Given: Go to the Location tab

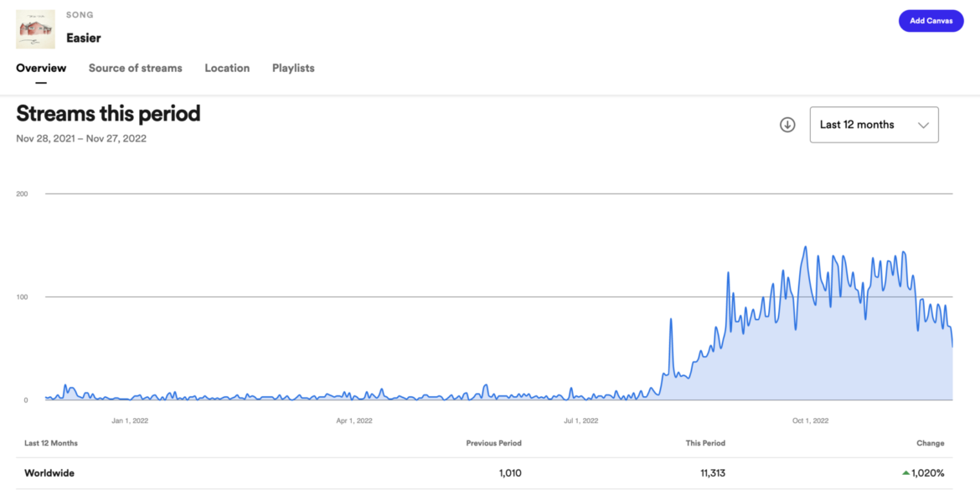Looking at the screenshot, I should click(x=227, y=69).
